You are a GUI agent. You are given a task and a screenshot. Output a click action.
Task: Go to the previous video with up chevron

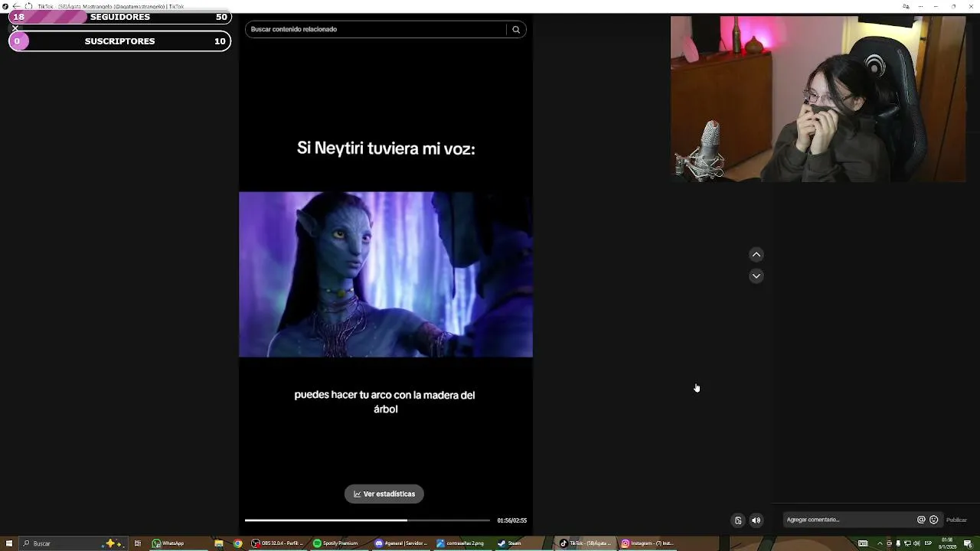pos(756,254)
